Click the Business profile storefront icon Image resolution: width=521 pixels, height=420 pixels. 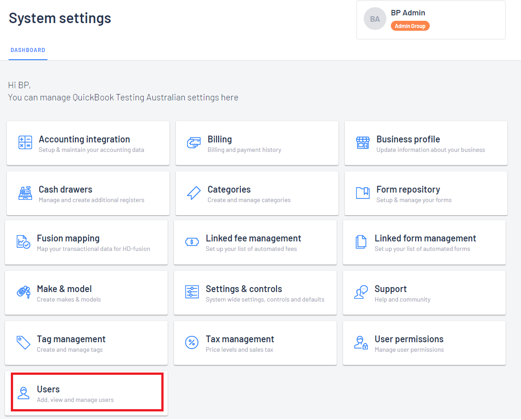click(x=362, y=143)
